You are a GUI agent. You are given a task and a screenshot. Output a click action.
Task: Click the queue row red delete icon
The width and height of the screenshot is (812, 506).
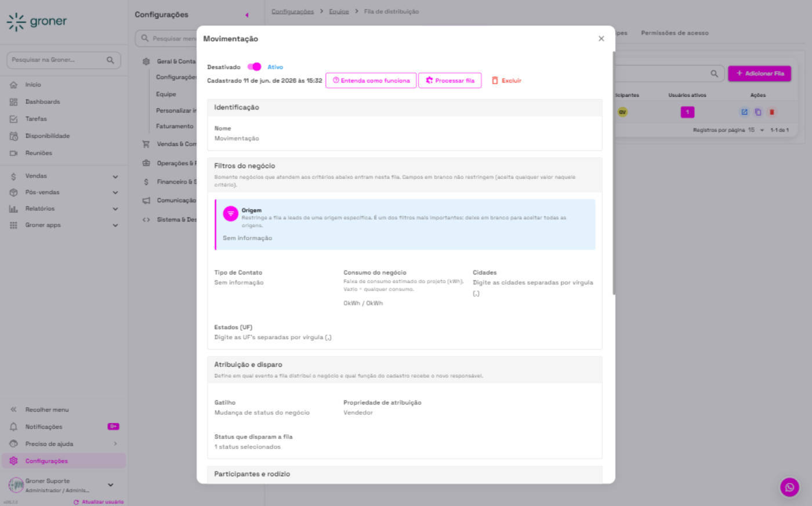771,112
